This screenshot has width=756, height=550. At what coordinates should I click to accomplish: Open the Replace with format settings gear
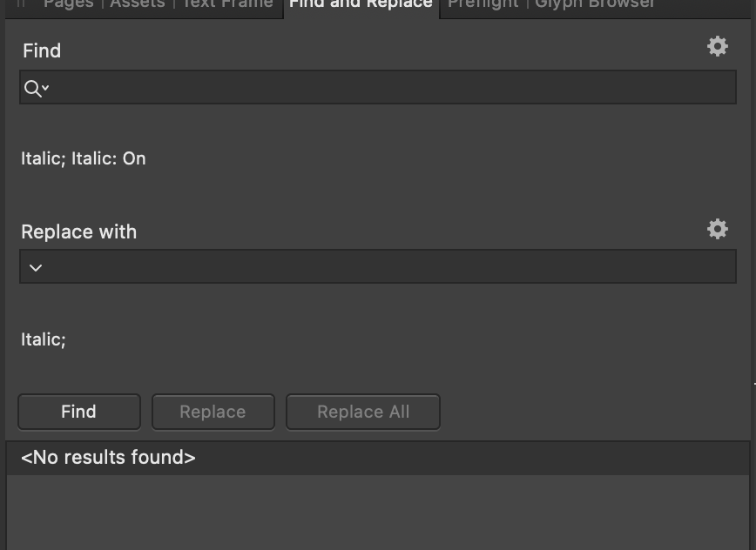[718, 229]
